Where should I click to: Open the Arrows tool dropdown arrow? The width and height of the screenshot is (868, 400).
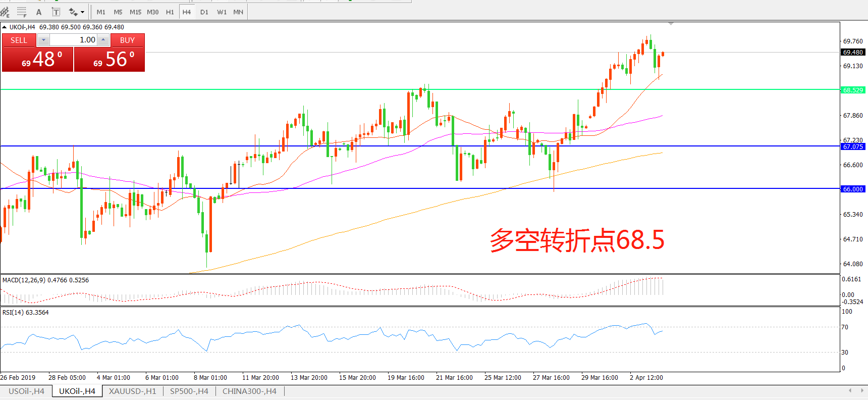pos(82,12)
